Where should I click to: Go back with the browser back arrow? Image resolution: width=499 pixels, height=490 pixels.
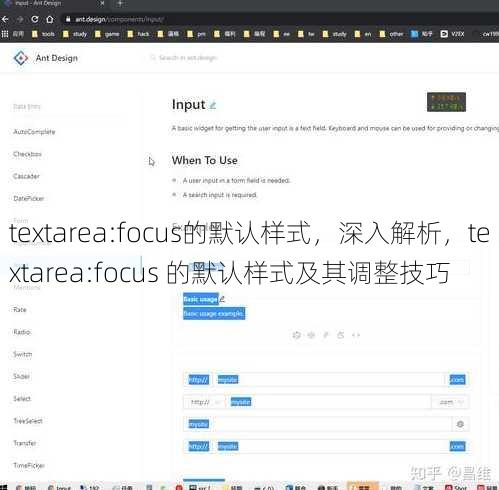tap(5, 19)
